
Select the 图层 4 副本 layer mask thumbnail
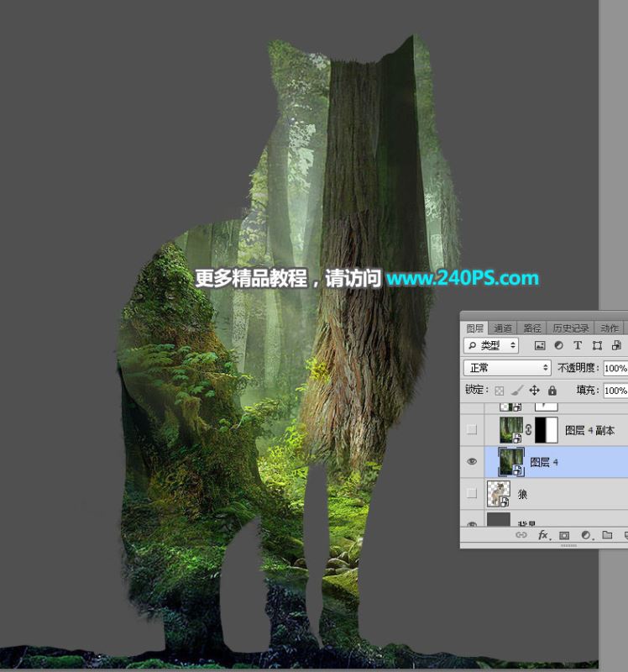coord(547,430)
